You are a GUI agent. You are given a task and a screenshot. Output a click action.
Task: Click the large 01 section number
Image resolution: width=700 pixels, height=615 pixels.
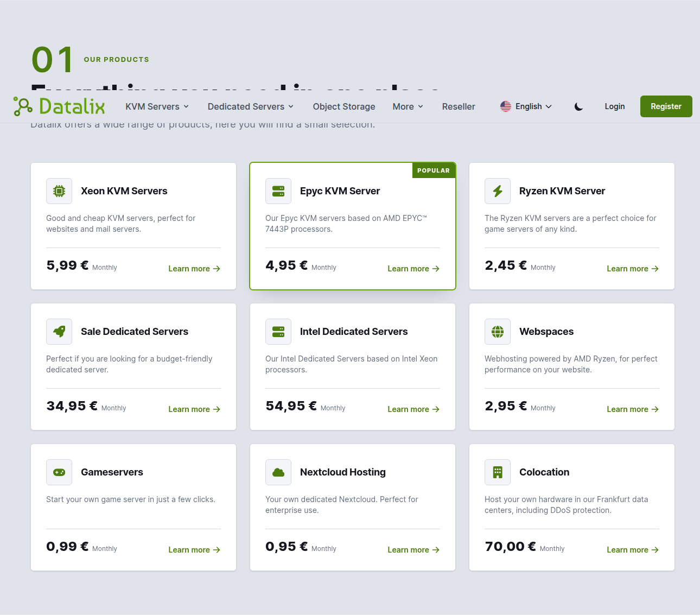[52, 60]
